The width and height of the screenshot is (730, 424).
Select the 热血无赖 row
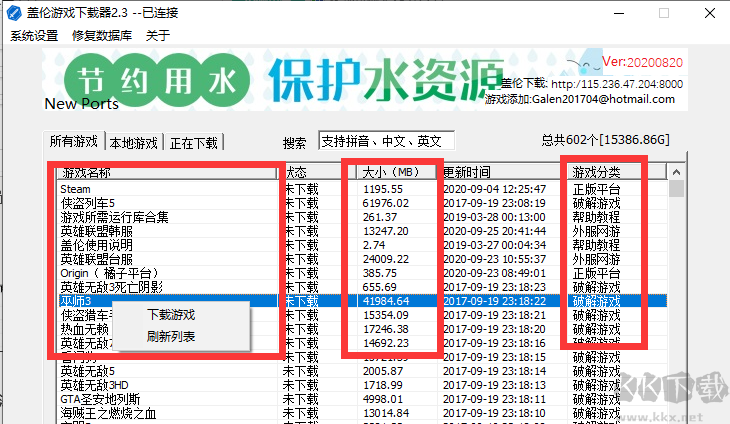(x=363, y=330)
